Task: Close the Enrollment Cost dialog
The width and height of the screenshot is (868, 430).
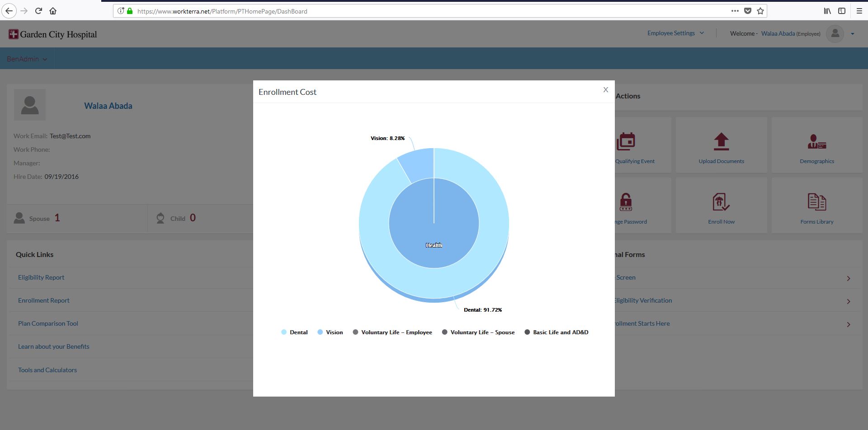Action: (x=605, y=90)
